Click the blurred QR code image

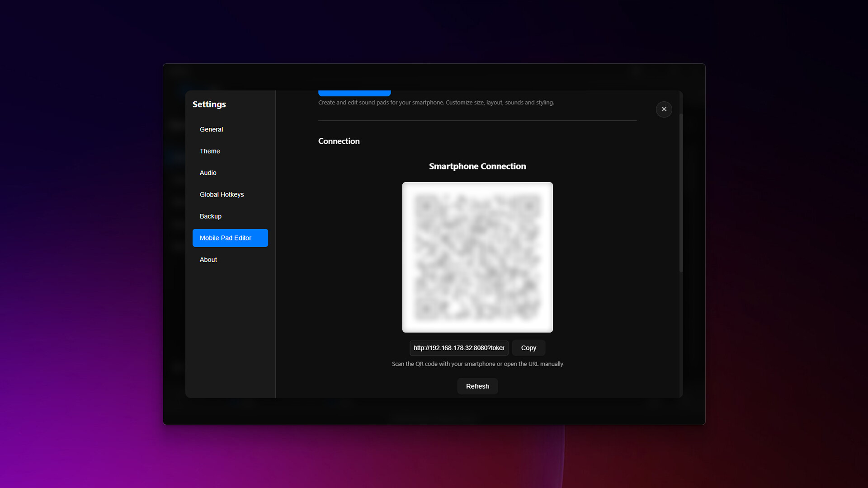477,257
